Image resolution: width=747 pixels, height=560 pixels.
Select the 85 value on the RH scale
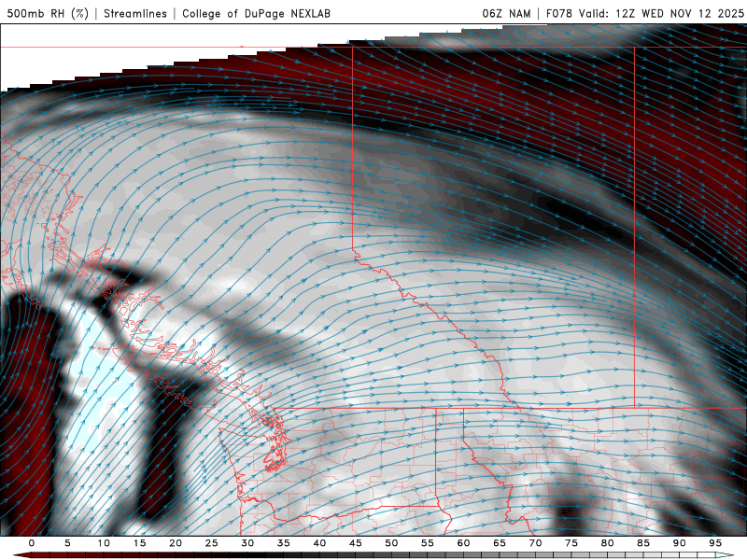tap(643, 543)
